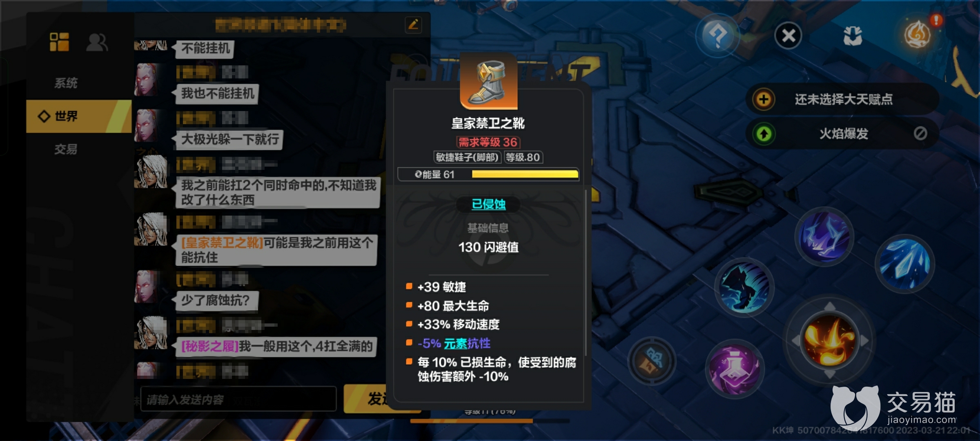Click the edit pencil icon above chat

[413, 24]
